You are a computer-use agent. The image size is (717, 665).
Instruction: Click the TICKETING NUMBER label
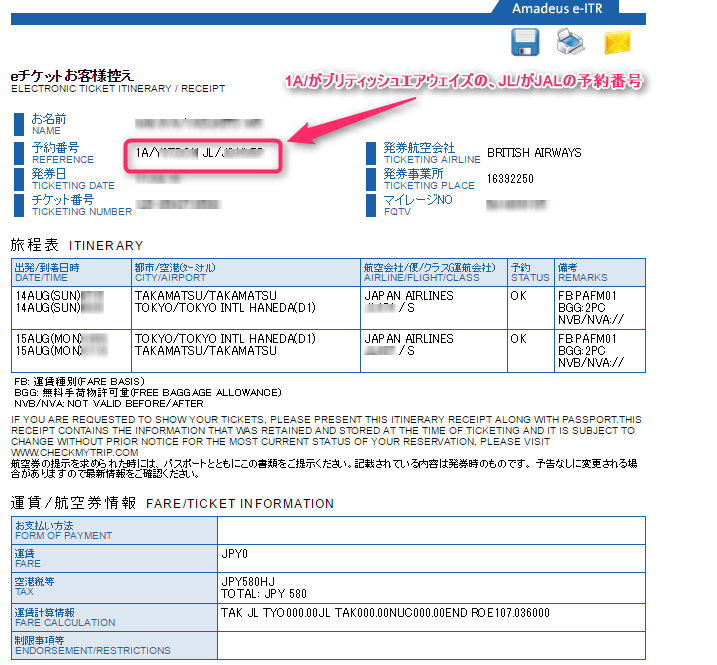pyautogui.click(x=82, y=211)
